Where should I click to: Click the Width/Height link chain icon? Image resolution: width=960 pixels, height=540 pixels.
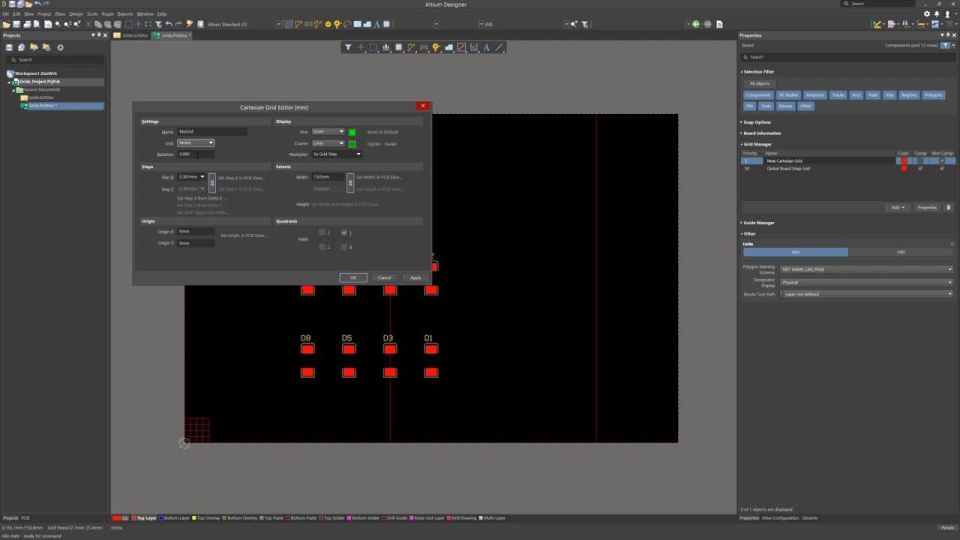(x=350, y=182)
